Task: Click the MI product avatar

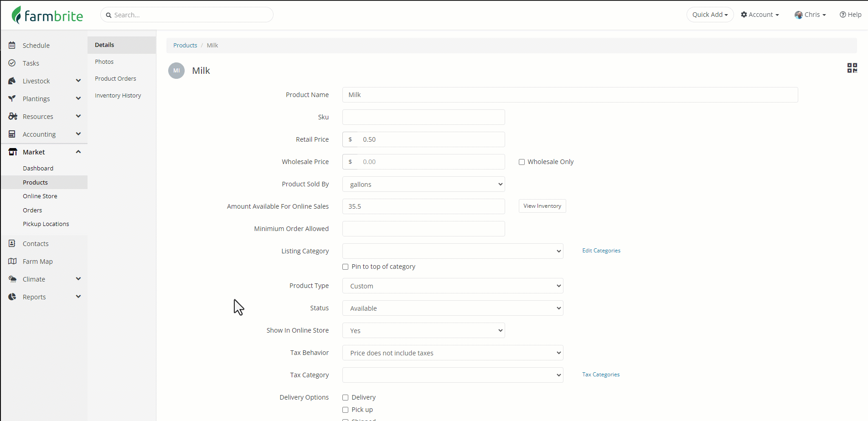Action: (176, 71)
